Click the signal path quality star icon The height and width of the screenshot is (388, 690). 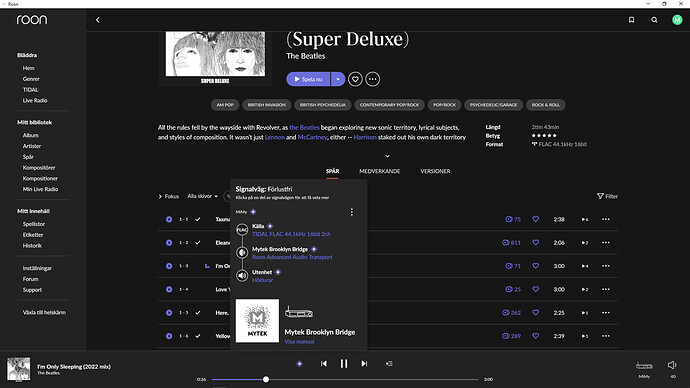299,364
